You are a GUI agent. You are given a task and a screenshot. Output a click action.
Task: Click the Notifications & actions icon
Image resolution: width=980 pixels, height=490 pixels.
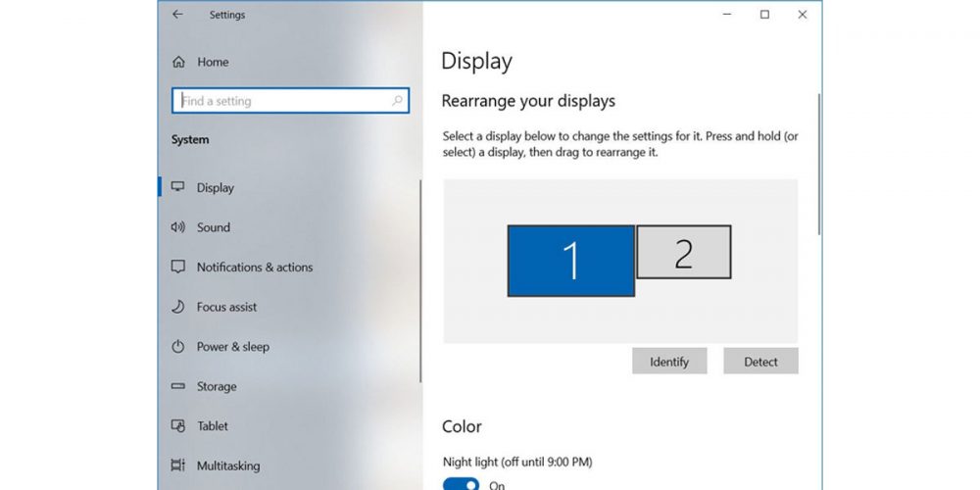click(x=178, y=267)
